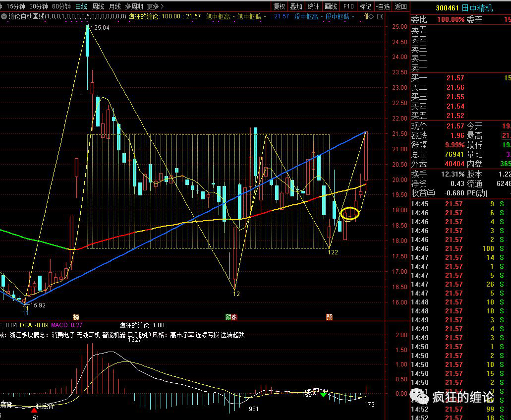Click the 收益(三) value -0.680

[454, 193]
